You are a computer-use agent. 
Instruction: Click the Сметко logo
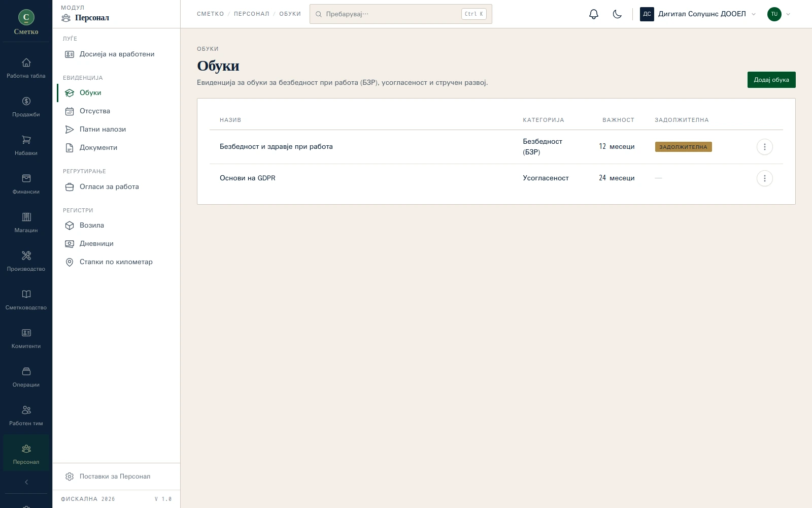pyautogui.click(x=26, y=23)
